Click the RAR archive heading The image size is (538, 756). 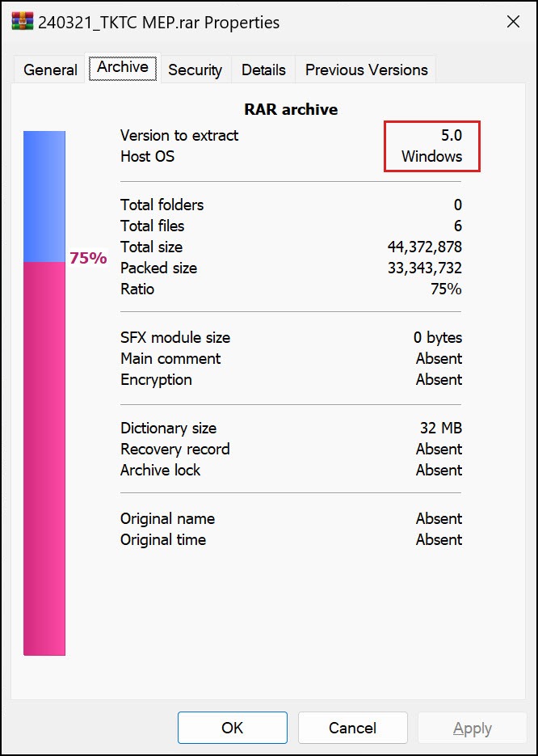coord(291,109)
